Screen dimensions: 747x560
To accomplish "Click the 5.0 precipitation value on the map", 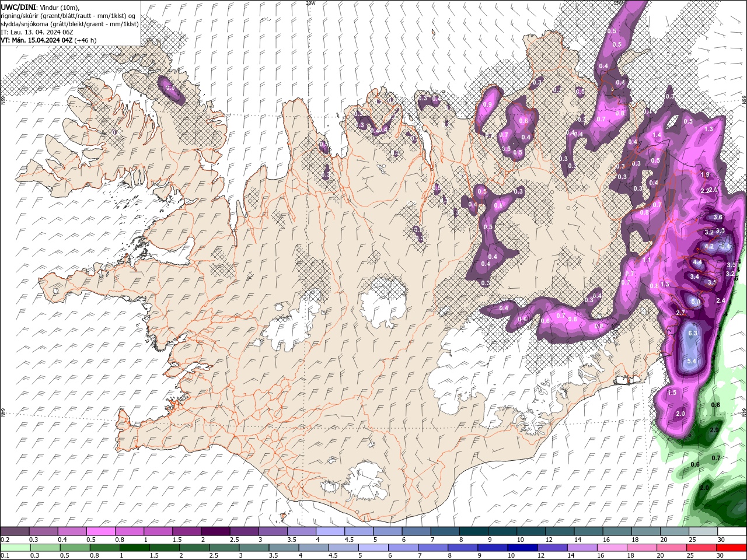I will (694, 302).
